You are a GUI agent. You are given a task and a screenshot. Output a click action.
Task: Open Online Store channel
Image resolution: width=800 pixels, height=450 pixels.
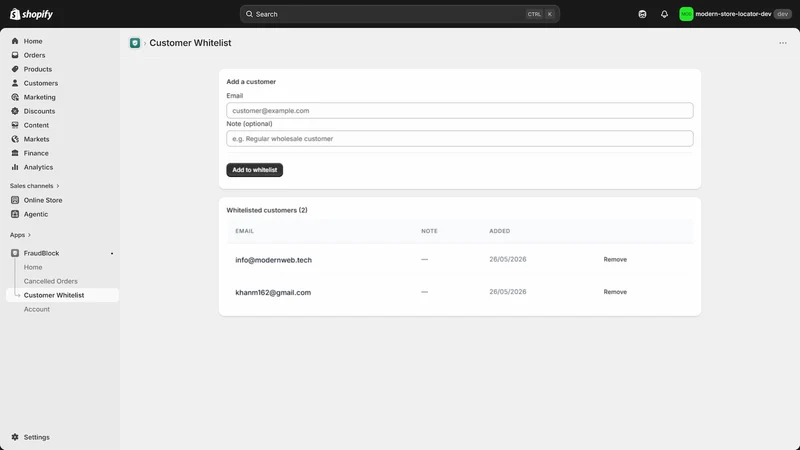pos(43,200)
